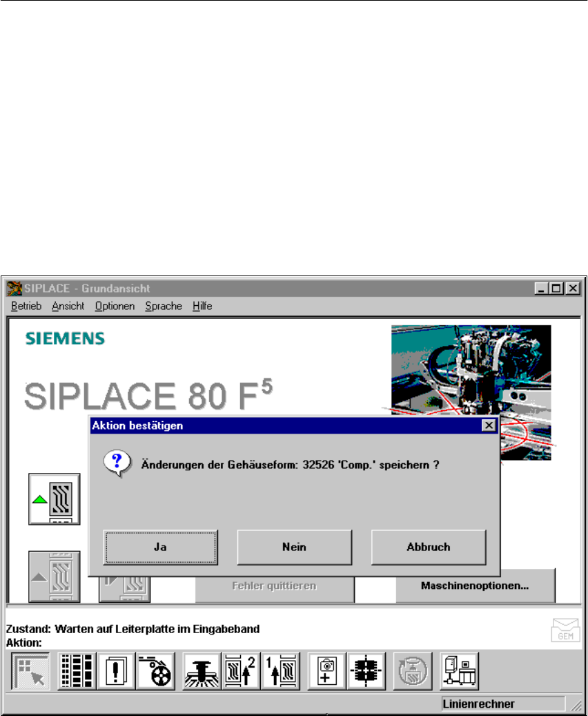
Task: Click conveyor icon with arrow and 1
Action: [x=280, y=671]
